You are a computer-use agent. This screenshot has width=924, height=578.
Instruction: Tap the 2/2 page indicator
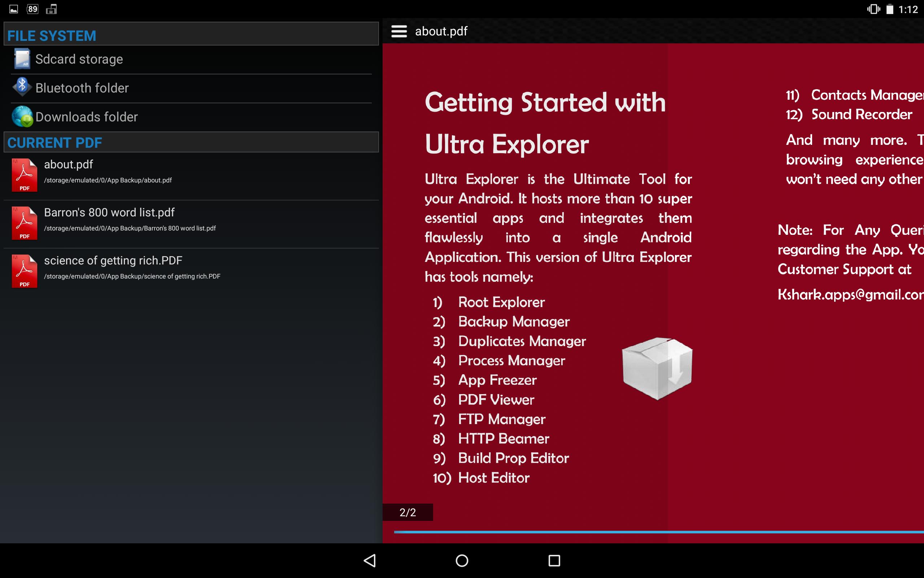click(x=407, y=512)
